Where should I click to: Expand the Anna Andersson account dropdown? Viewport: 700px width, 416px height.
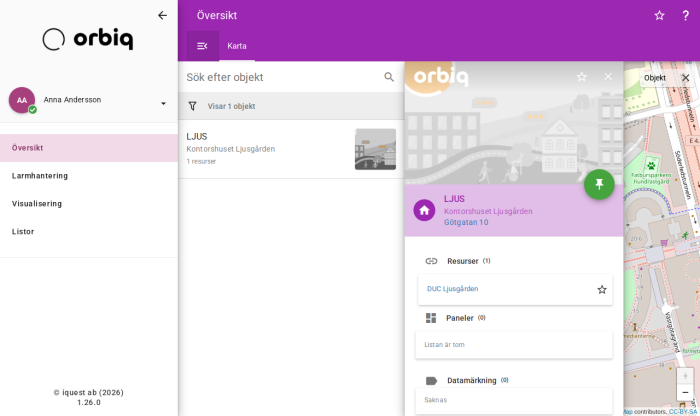pyautogui.click(x=163, y=104)
